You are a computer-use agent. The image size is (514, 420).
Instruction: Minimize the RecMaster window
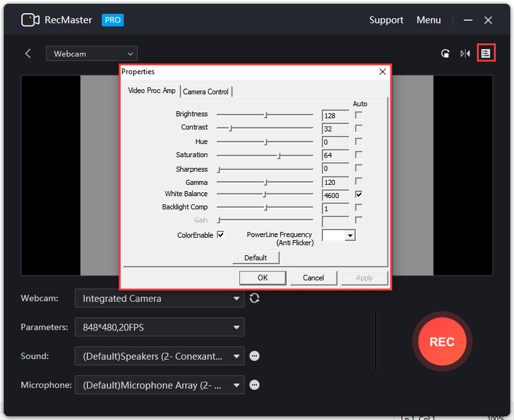[468, 20]
